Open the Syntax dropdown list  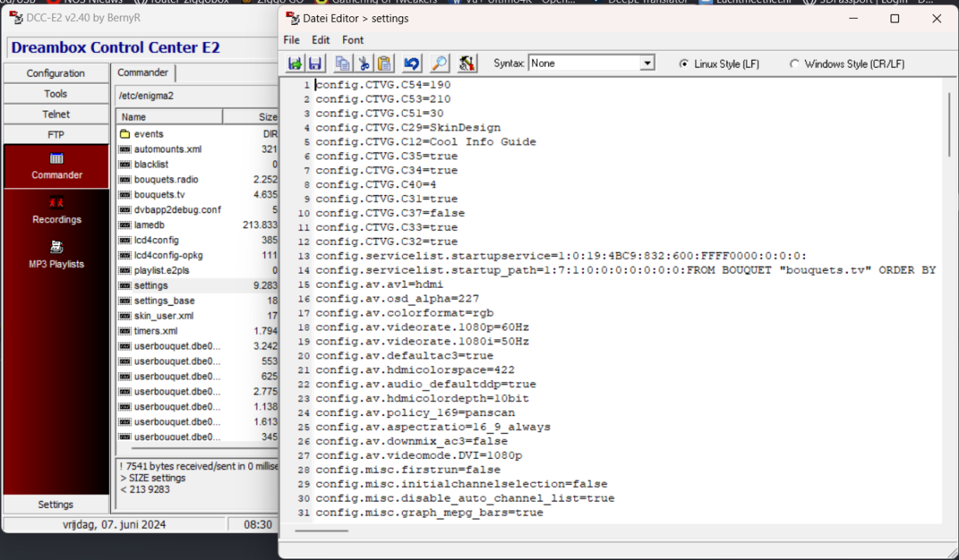tap(647, 64)
